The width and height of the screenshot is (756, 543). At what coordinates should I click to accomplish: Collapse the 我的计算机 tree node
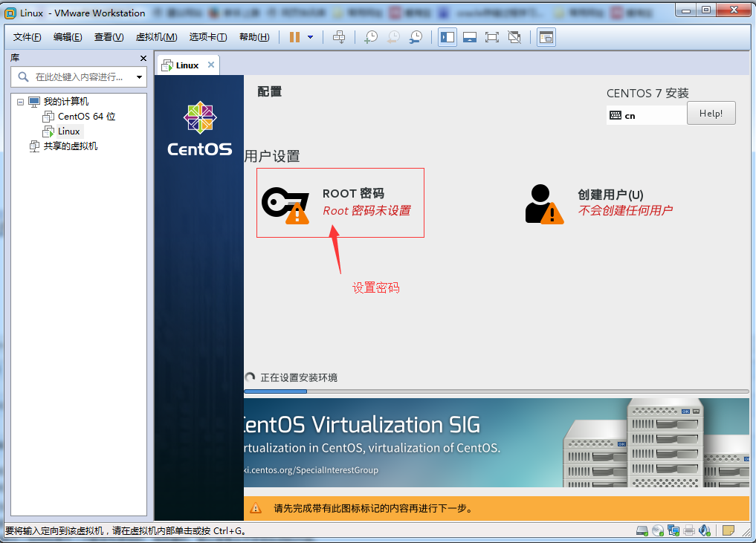[x=20, y=103]
